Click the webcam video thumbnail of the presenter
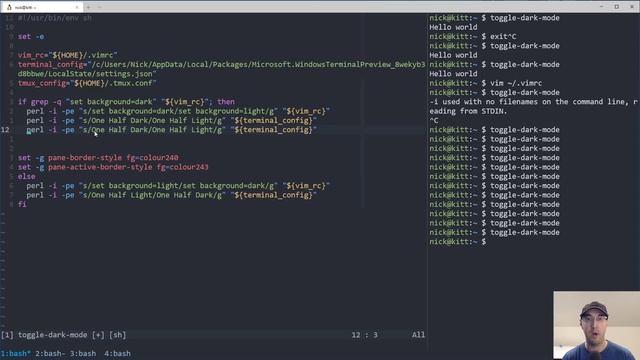640x360 pixels. pos(596,325)
